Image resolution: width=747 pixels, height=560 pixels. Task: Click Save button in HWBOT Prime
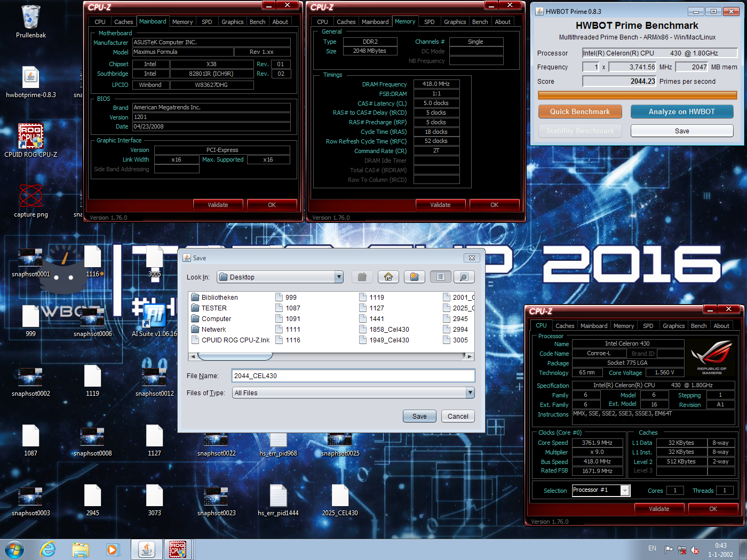pyautogui.click(x=682, y=131)
